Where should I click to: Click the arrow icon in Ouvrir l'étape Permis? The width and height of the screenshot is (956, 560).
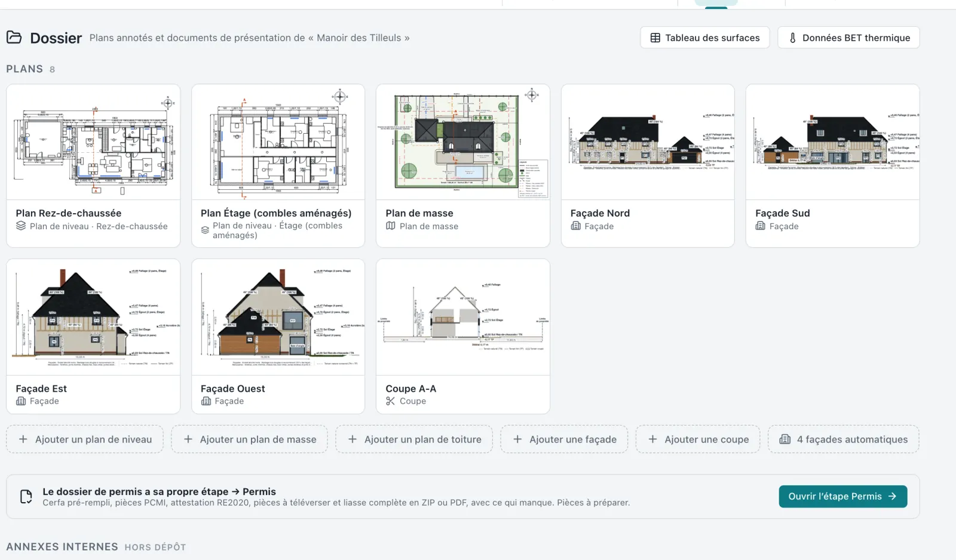(x=892, y=496)
